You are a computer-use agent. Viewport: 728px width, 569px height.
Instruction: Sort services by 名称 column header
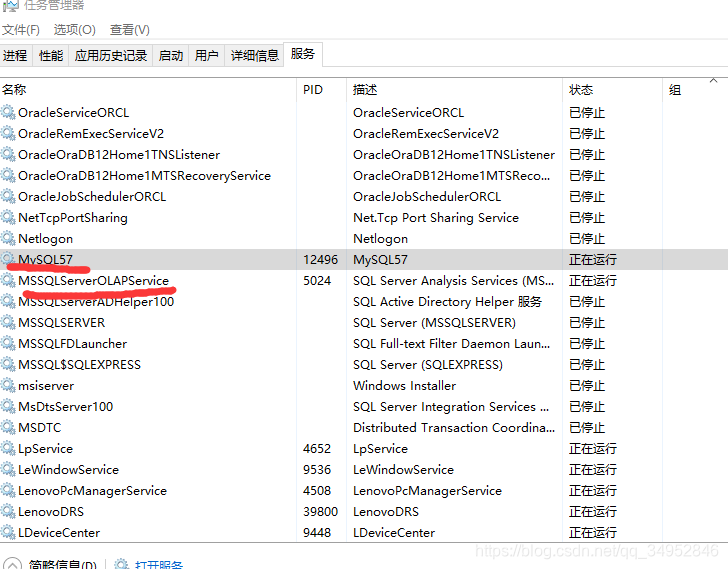[148, 89]
